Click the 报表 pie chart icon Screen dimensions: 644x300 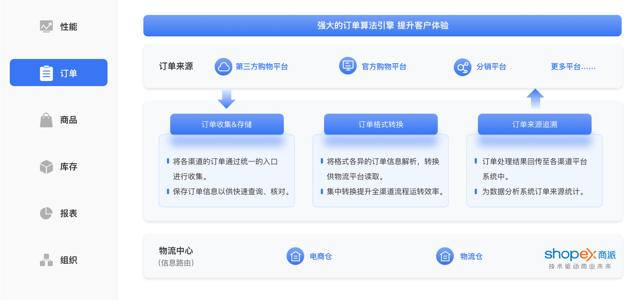pyautogui.click(x=46, y=213)
